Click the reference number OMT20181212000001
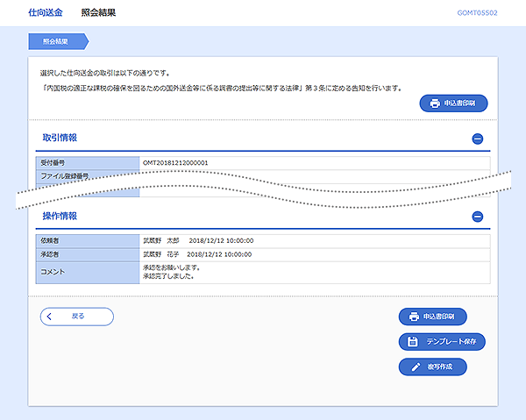The width and height of the screenshot is (526, 420). pos(175,163)
